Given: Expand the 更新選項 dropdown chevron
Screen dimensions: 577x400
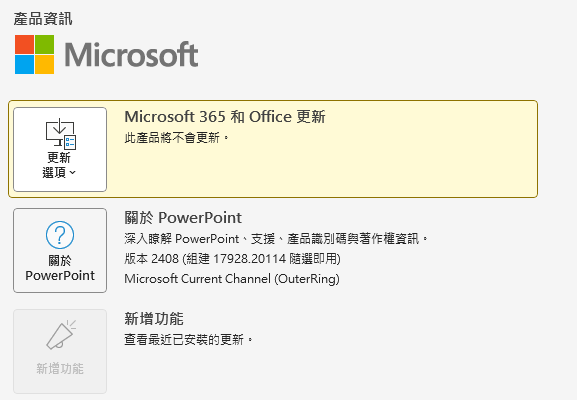Looking at the screenshot, I should pos(72,172).
